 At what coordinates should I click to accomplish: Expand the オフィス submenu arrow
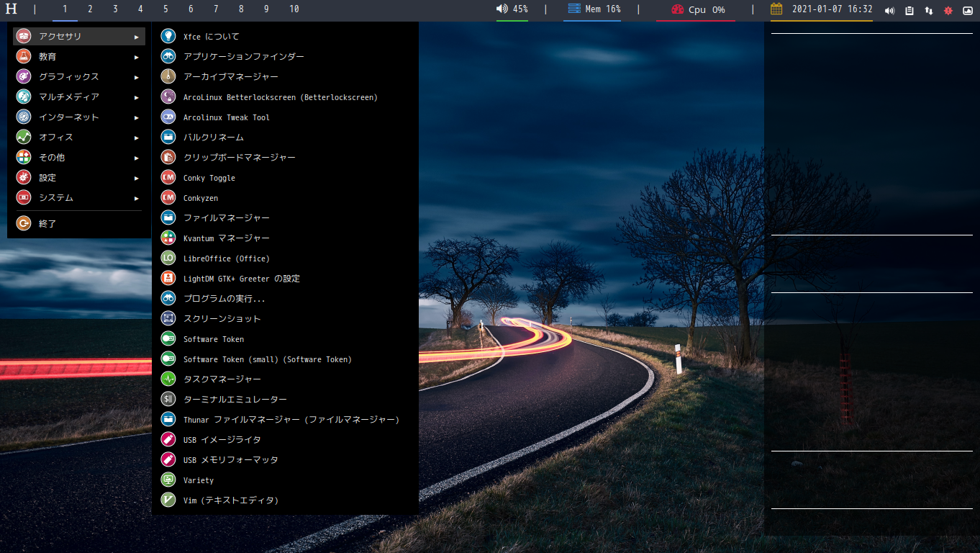(x=137, y=138)
